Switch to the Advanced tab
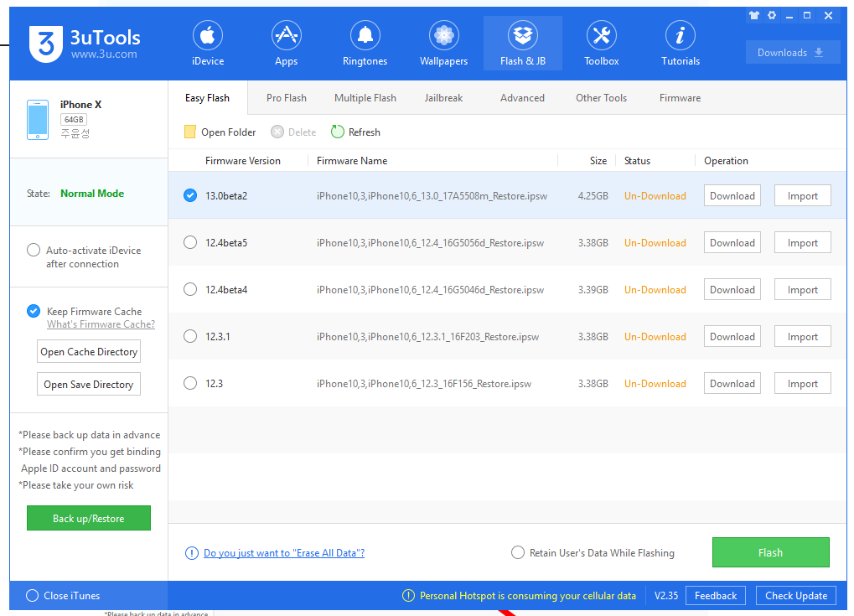Viewport: 854px width, 616px height. tap(522, 98)
